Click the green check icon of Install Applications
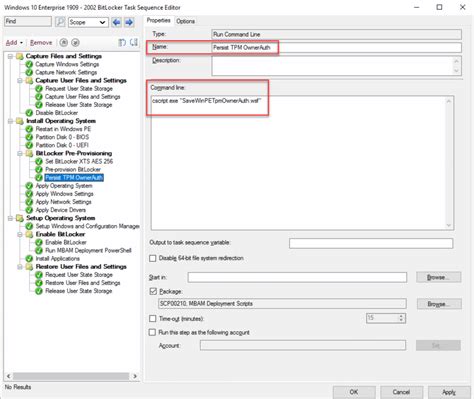 tap(29, 258)
